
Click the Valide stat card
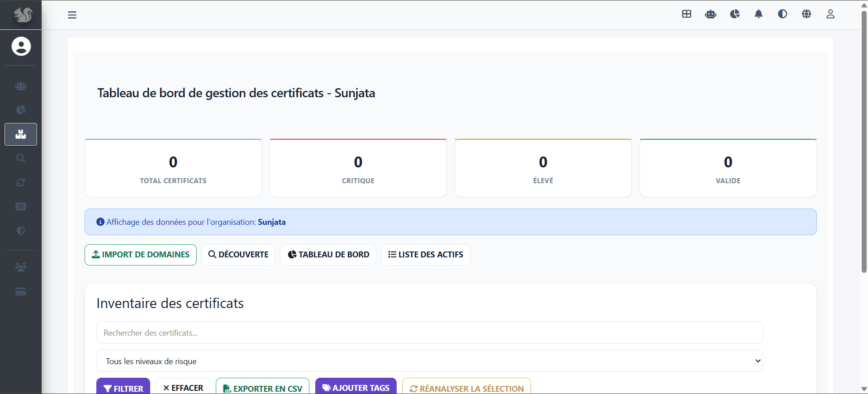[x=728, y=168]
